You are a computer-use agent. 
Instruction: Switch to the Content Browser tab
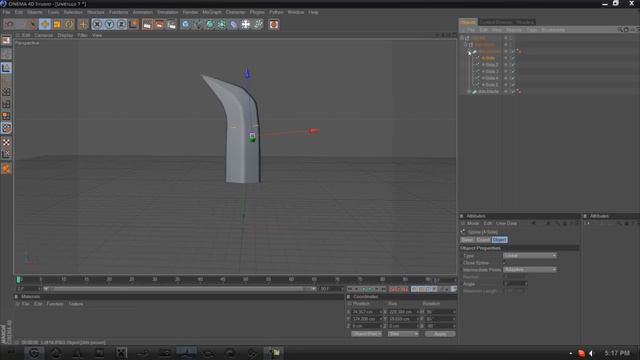tap(496, 22)
